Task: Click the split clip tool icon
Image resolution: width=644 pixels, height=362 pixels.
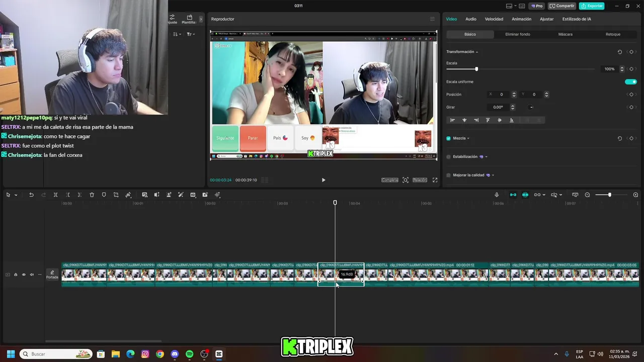Action: 55,195
